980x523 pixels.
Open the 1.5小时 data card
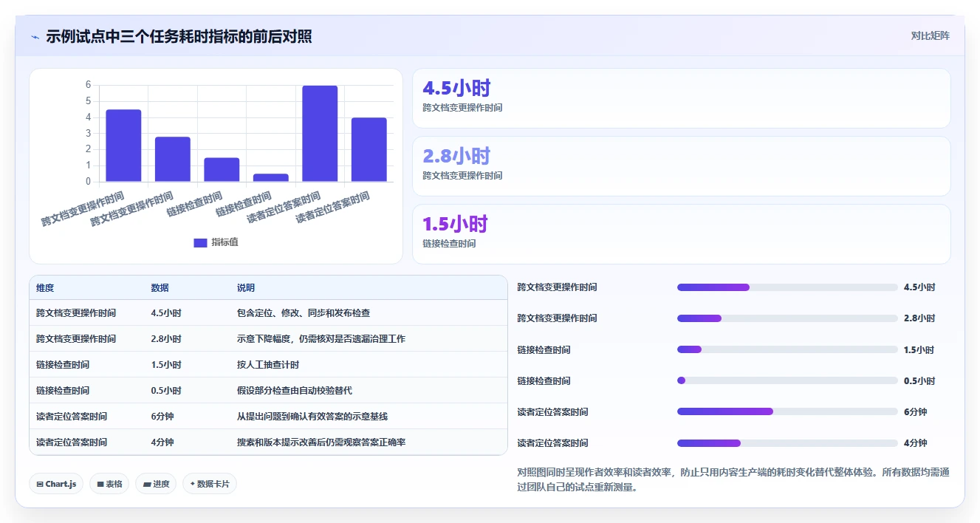[x=681, y=234]
